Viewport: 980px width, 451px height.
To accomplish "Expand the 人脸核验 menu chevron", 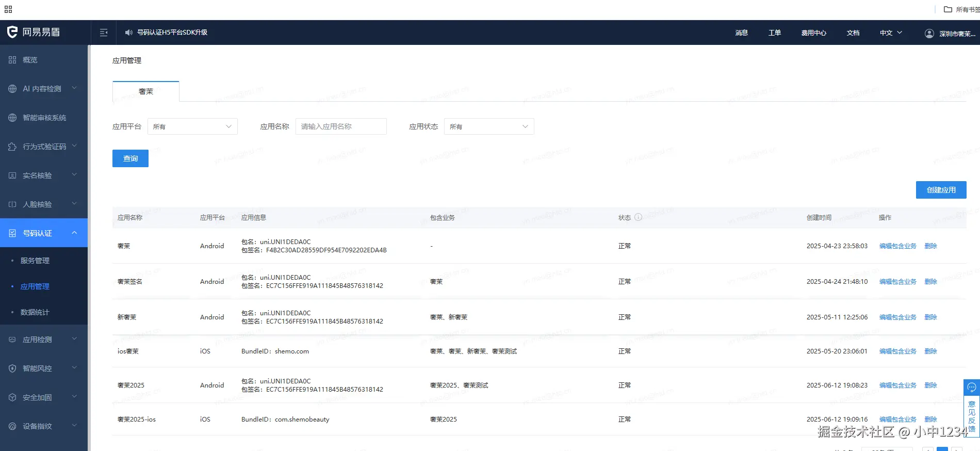I will [x=74, y=204].
